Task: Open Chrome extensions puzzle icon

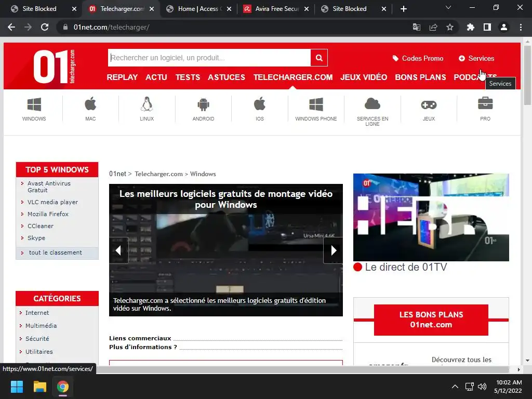Action: tap(471, 27)
